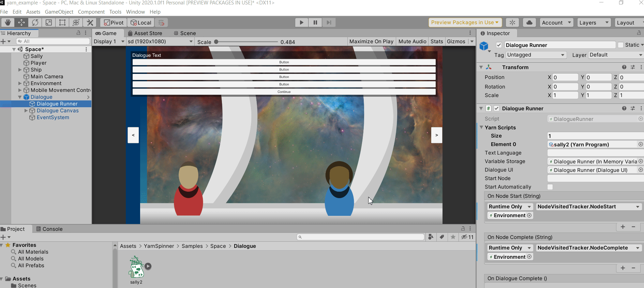The width and height of the screenshot is (644, 288).
Task: Switch to the Console tab
Action: point(49,229)
